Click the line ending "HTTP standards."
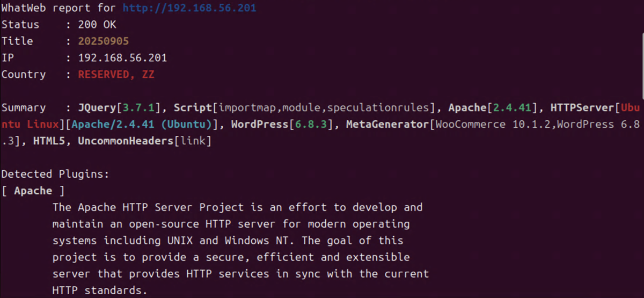Image resolution: width=644 pixels, height=298 pixels. pyautogui.click(x=100, y=290)
